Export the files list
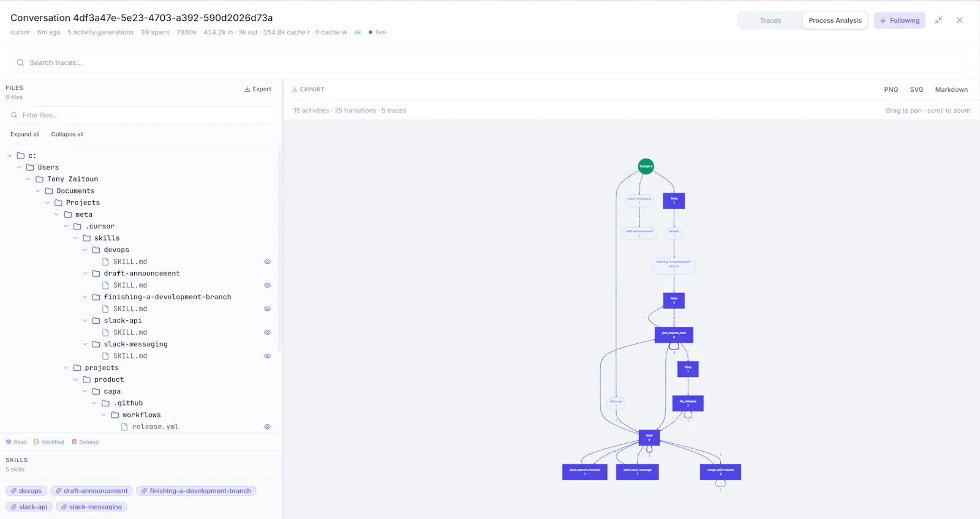This screenshot has width=980, height=519. coord(257,89)
